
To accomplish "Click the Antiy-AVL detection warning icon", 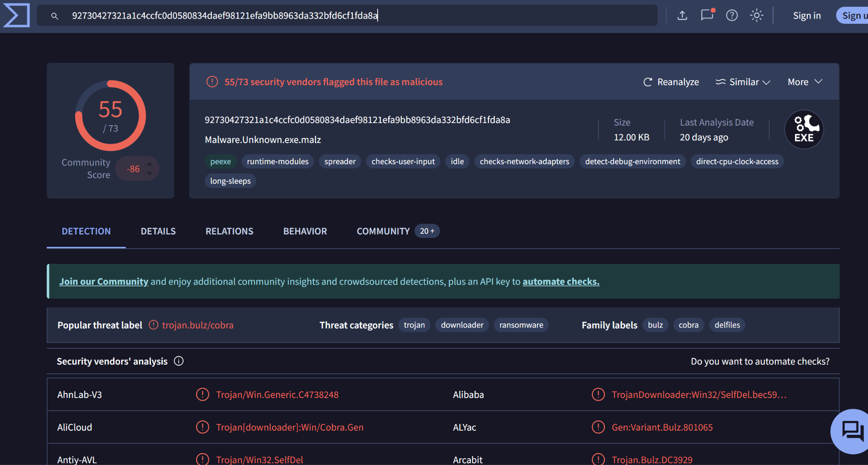I will coord(203,459).
